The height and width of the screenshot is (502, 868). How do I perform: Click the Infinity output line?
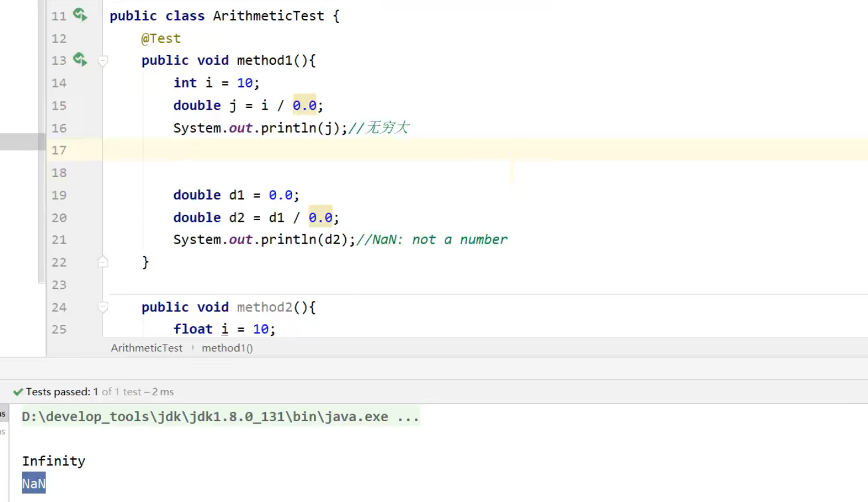click(x=54, y=461)
